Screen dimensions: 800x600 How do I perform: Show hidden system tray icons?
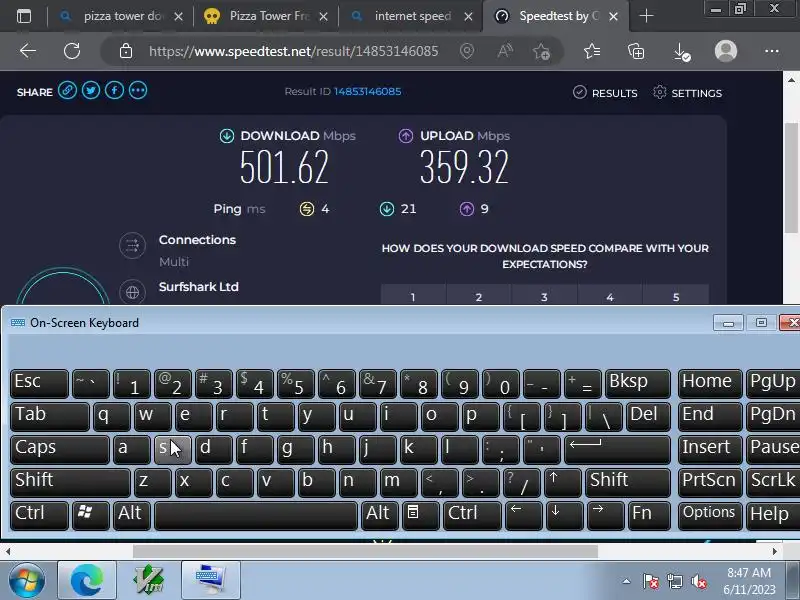click(626, 581)
